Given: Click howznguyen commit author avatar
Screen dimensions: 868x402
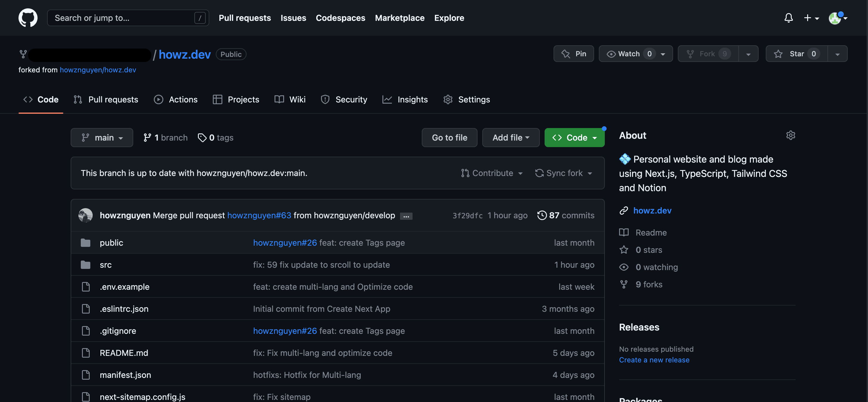Looking at the screenshot, I should [86, 215].
